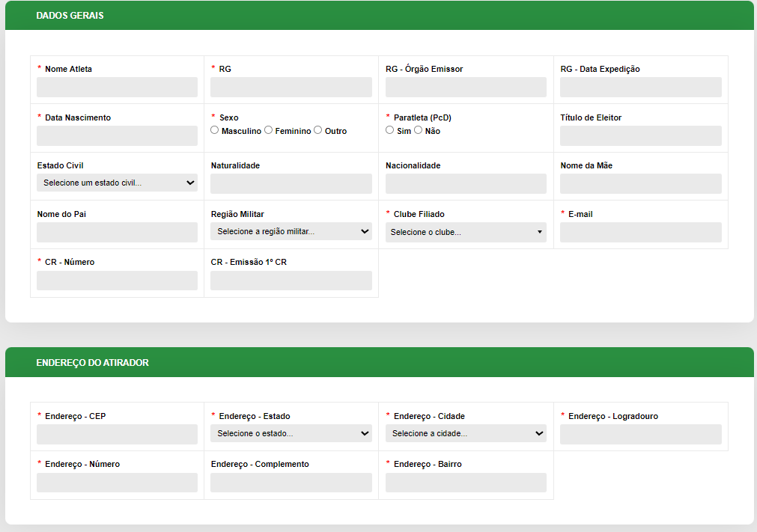Select the E-mail input box
This screenshot has width=757, height=532.
640,233
